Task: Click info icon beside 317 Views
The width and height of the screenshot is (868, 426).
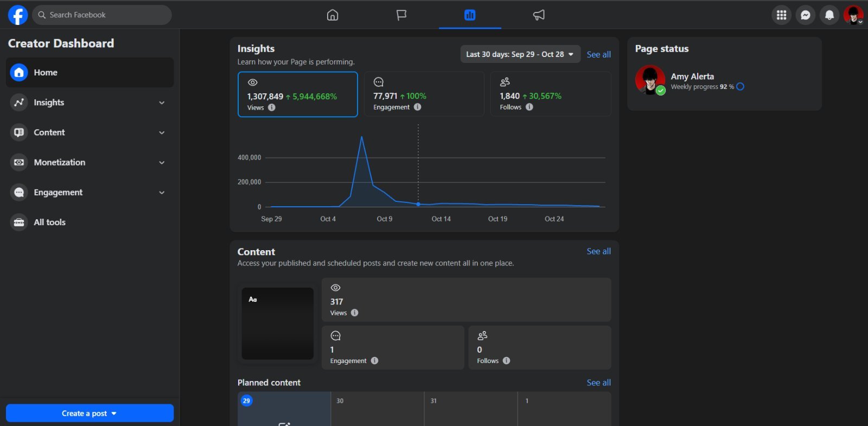Action: pyautogui.click(x=355, y=313)
